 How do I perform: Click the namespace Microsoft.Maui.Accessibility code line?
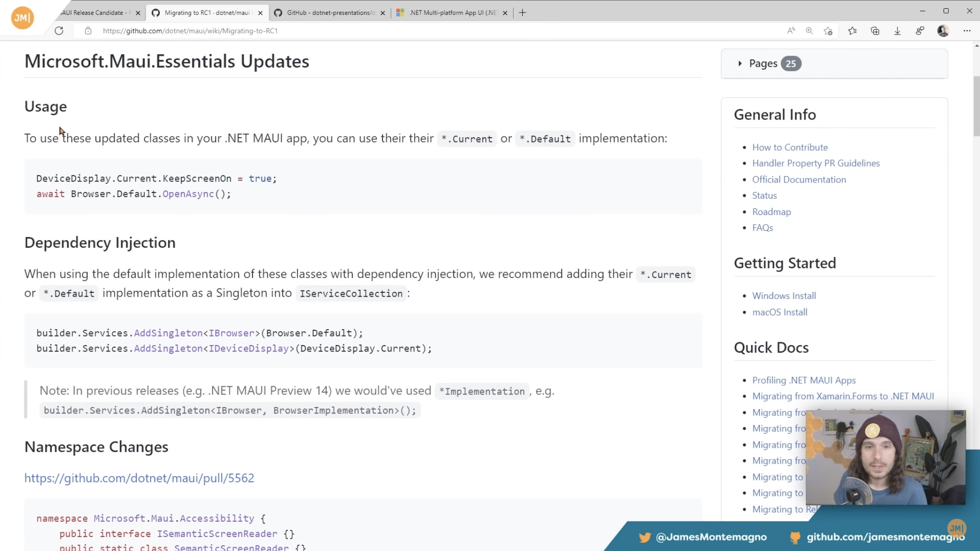(151, 518)
